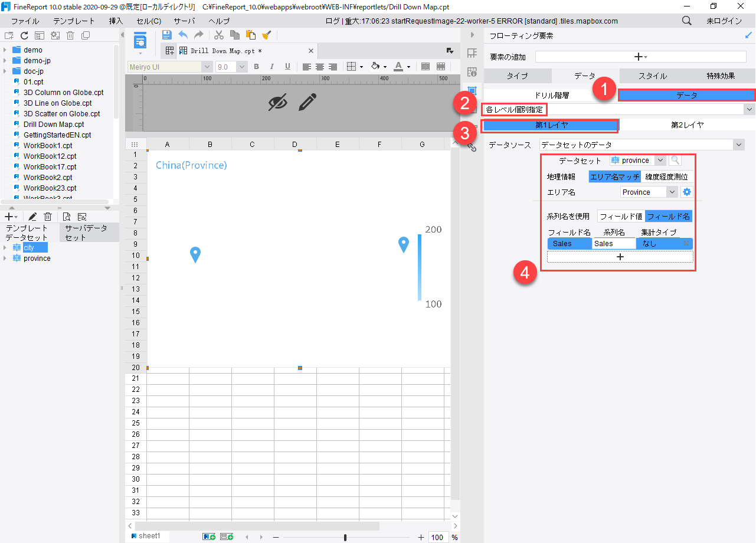Open area name settings gear icon
This screenshot has width=756, height=543.
pos(686,192)
